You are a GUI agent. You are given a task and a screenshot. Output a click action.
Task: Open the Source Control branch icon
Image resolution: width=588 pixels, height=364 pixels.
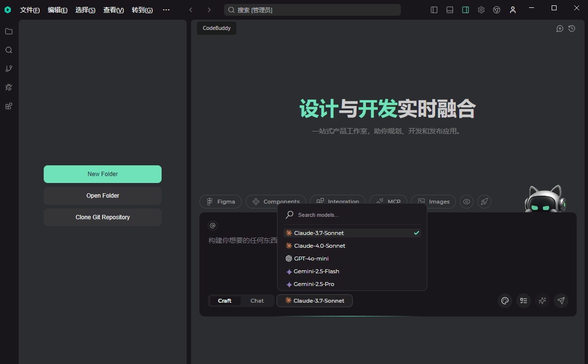(x=9, y=69)
